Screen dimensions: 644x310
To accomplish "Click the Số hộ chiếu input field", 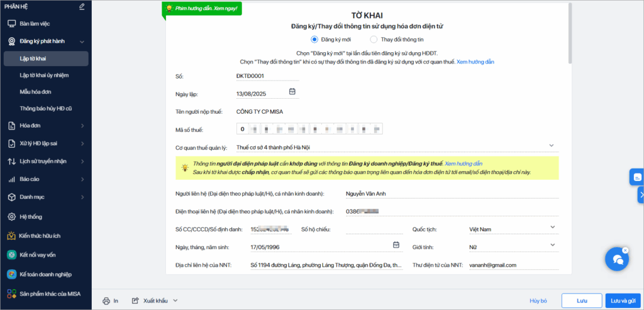I will point(375,230).
